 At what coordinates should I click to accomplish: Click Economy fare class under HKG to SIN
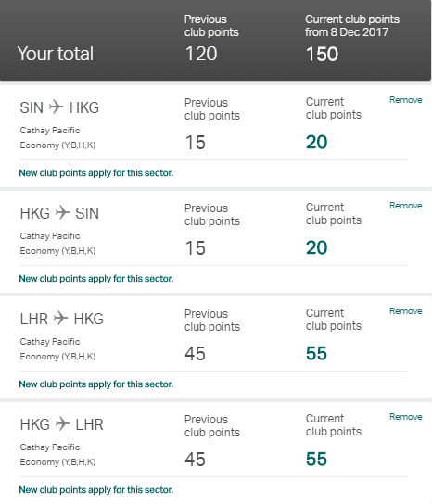pyautogui.click(x=57, y=251)
